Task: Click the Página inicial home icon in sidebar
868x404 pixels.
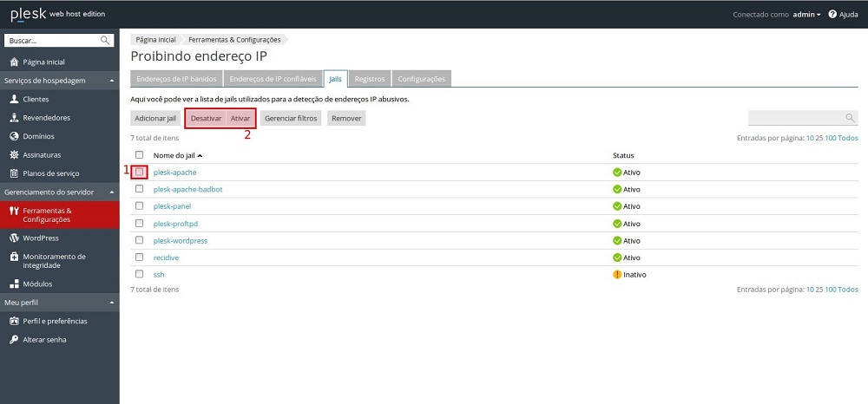Action: pyautogui.click(x=14, y=62)
